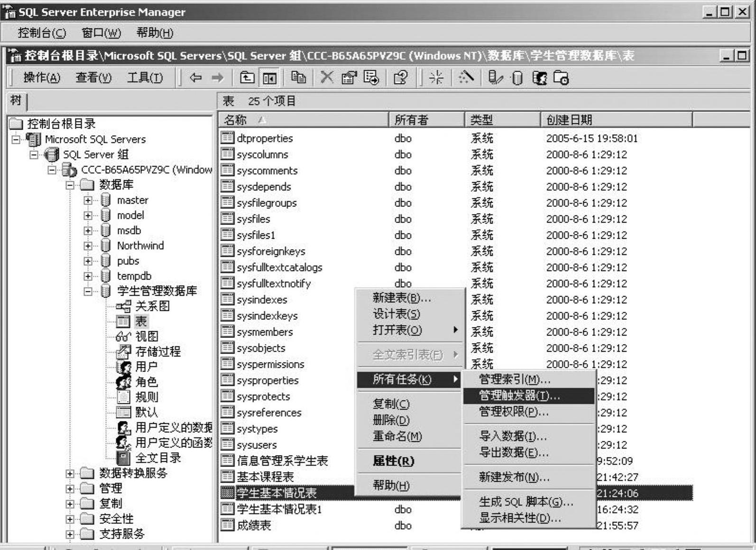Click the Back arrow toolbar icon
756x550 pixels.
tap(195, 77)
